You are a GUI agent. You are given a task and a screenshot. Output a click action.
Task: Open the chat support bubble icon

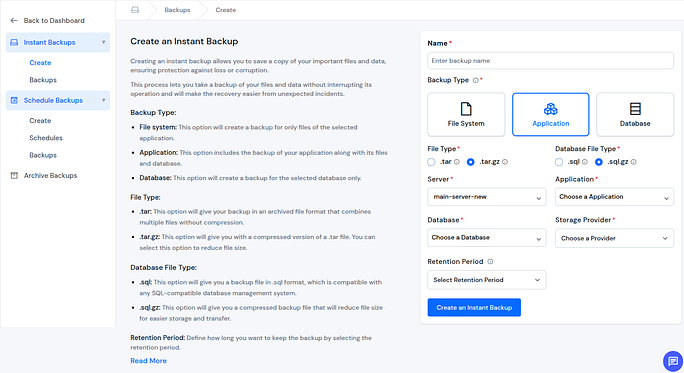point(673,361)
